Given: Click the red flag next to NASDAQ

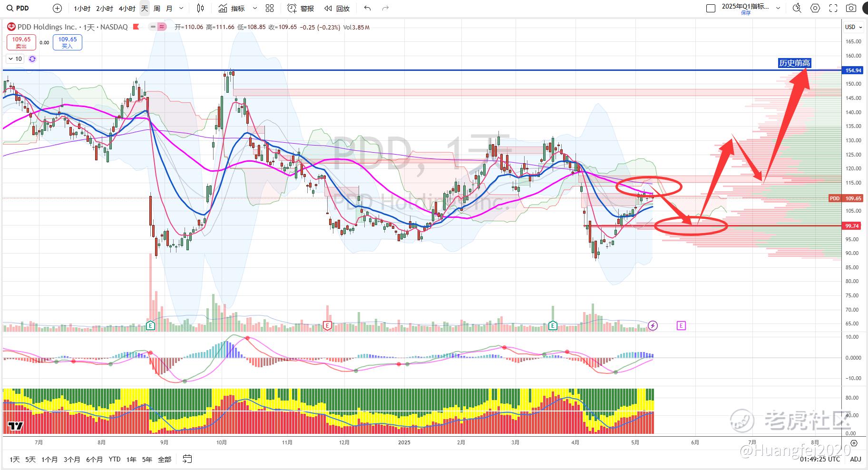Looking at the screenshot, I should click(x=136, y=27).
